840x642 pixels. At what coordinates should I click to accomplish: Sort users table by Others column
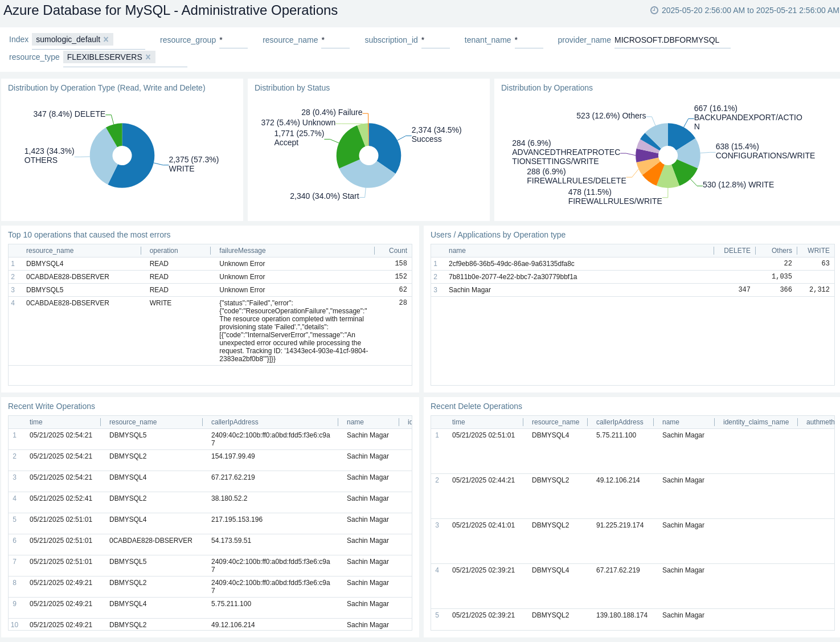coord(782,251)
